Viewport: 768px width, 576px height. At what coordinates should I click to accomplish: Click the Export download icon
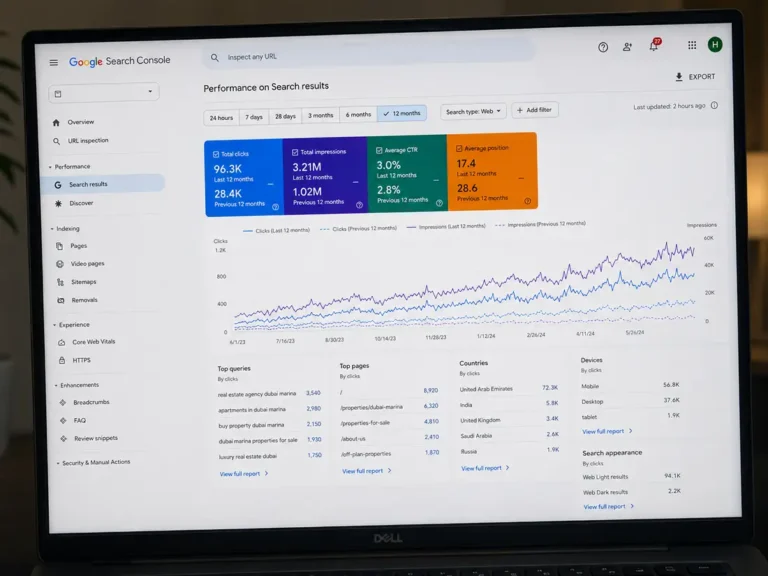tap(679, 77)
